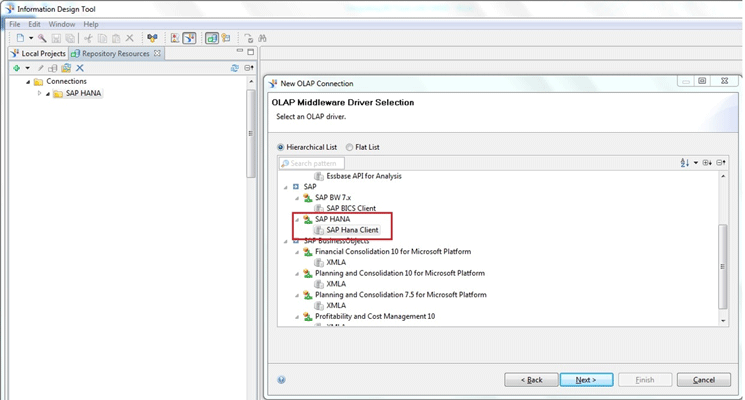Viewport: 745px width, 400px height.
Task: Collapse the Connections folder in repository tree
Action: point(28,82)
